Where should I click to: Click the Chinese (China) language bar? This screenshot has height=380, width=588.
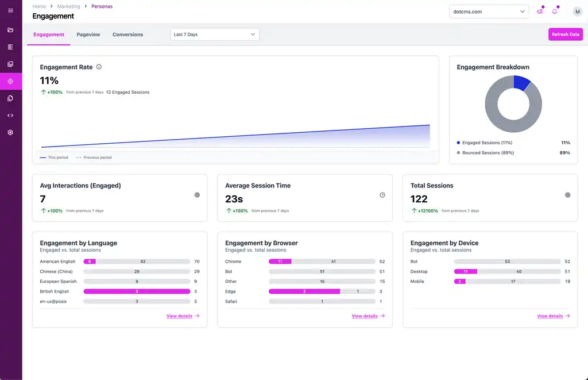137,271
